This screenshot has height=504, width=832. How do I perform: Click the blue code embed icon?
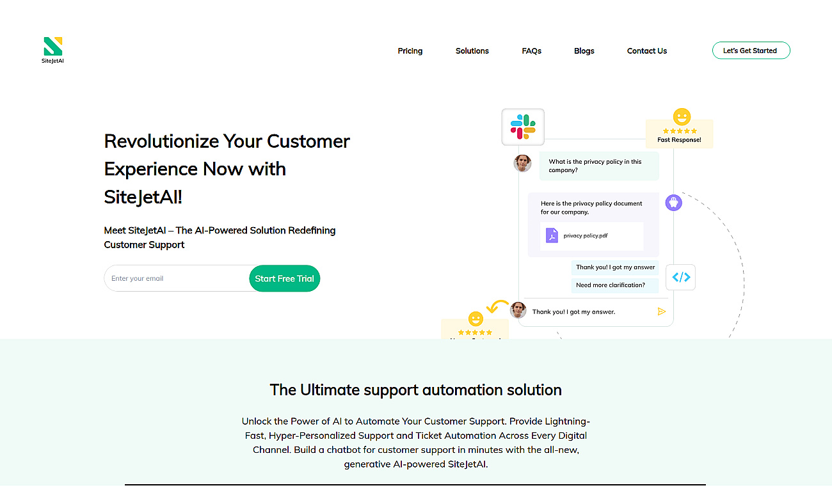click(681, 278)
